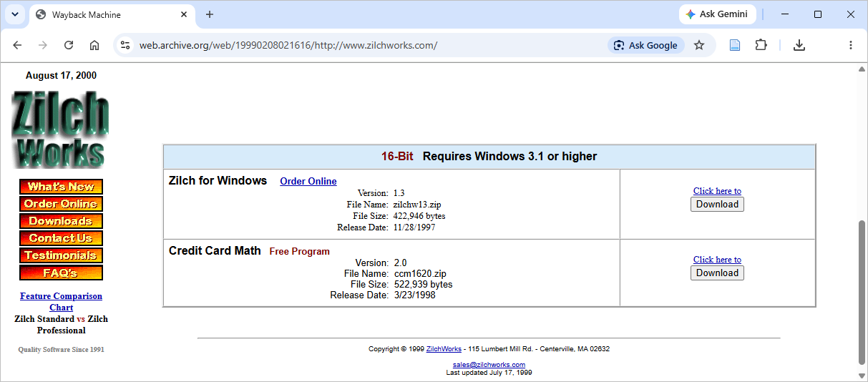This screenshot has height=382, width=868.
Task: Click Quality Software Since 1991 text
Action: (x=61, y=349)
